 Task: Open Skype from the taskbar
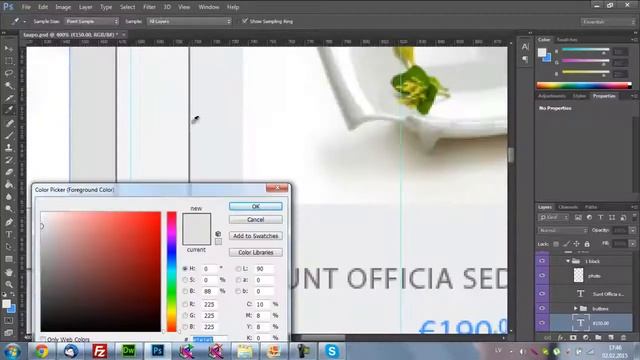332,351
